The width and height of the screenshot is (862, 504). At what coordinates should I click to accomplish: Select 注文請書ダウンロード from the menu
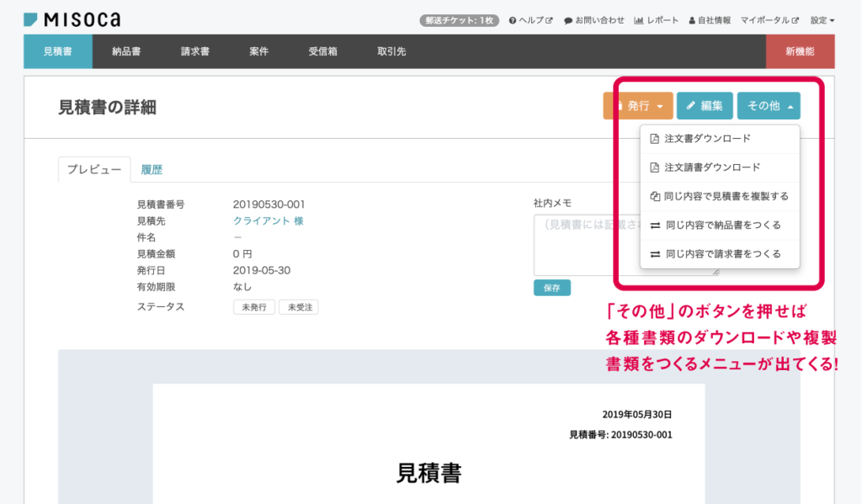click(x=720, y=167)
